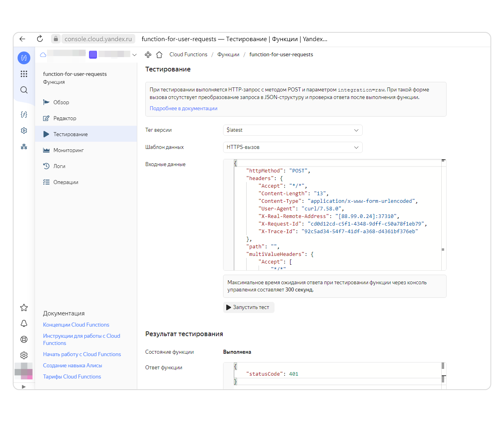Expand the cloud folder selector chevron
This screenshot has height=422, width=504.
134,55
